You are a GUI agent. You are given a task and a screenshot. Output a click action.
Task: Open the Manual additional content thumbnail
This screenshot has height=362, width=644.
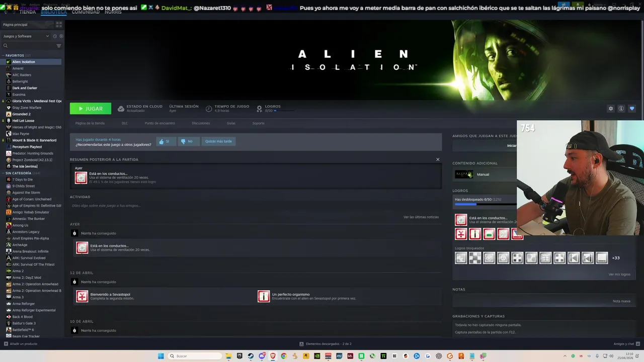point(464,174)
